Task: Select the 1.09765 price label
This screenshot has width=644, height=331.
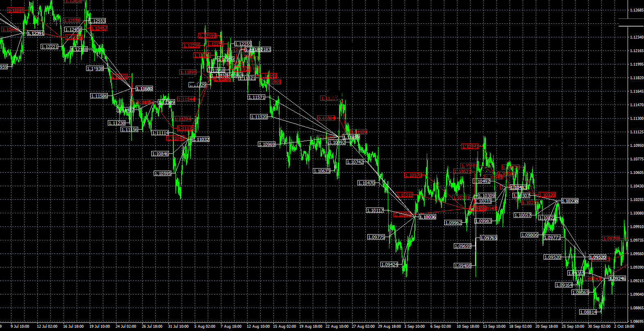Action: [489, 238]
